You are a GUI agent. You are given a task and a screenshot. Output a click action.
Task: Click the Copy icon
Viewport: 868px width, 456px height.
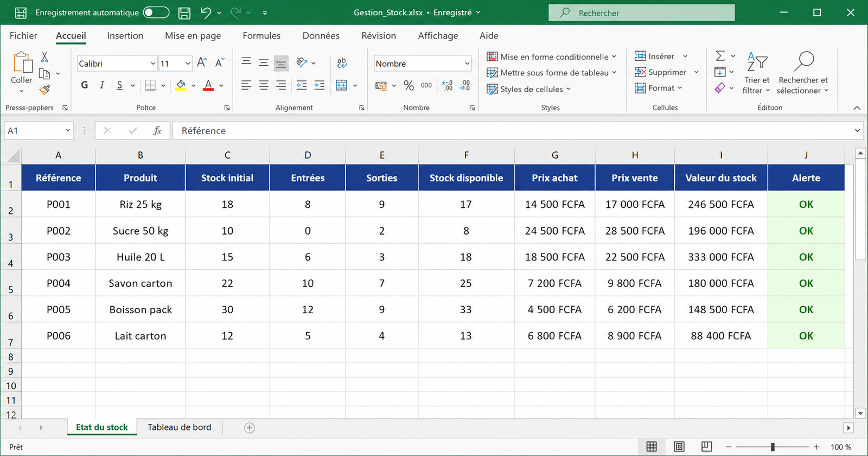pyautogui.click(x=44, y=73)
